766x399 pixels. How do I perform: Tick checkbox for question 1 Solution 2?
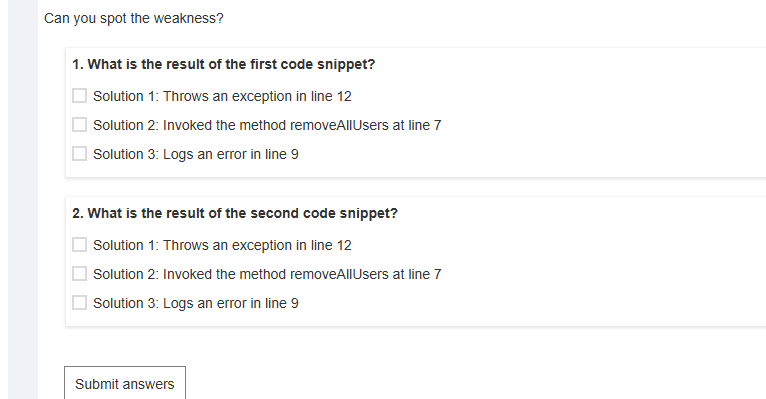coord(79,125)
